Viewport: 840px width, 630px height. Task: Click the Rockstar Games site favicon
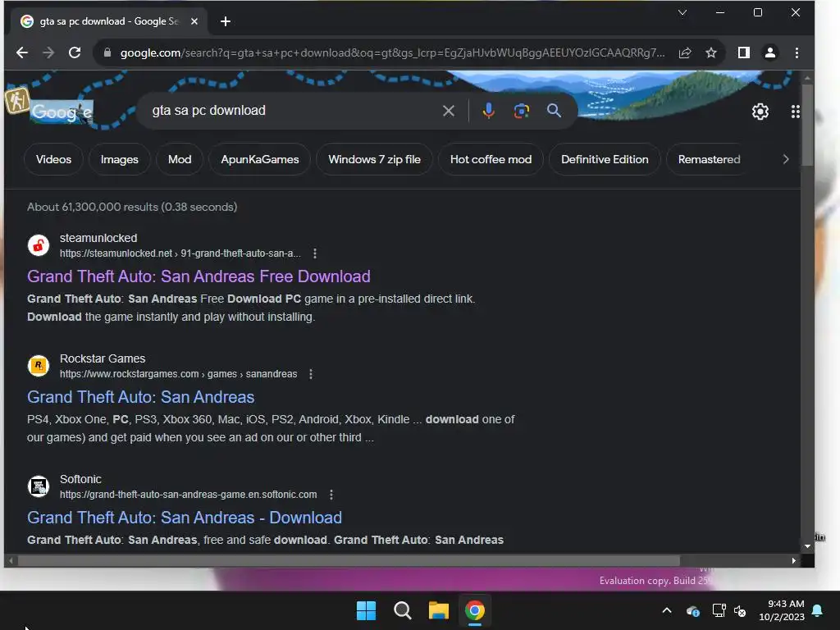(x=39, y=366)
